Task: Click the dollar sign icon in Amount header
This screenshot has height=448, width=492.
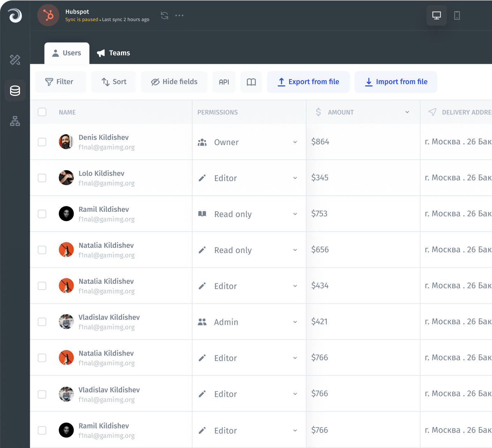Action: (x=318, y=112)
